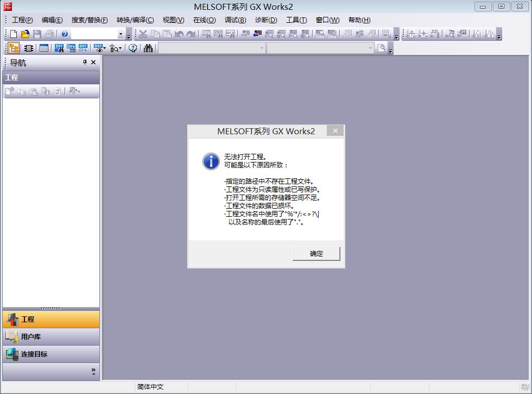This screenshot has height=394, width=532.
Task: Toggle the Navigation window view button
Action: [14, 48]
